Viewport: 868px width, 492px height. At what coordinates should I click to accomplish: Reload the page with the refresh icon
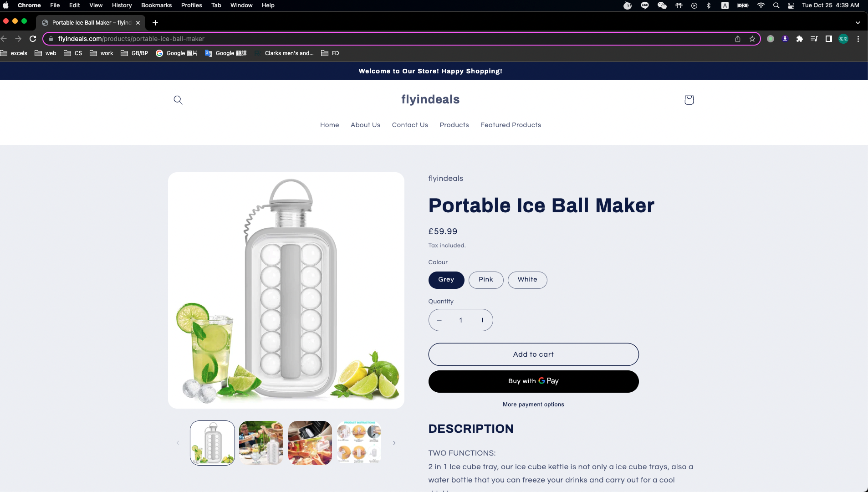[x=33, y=39]
